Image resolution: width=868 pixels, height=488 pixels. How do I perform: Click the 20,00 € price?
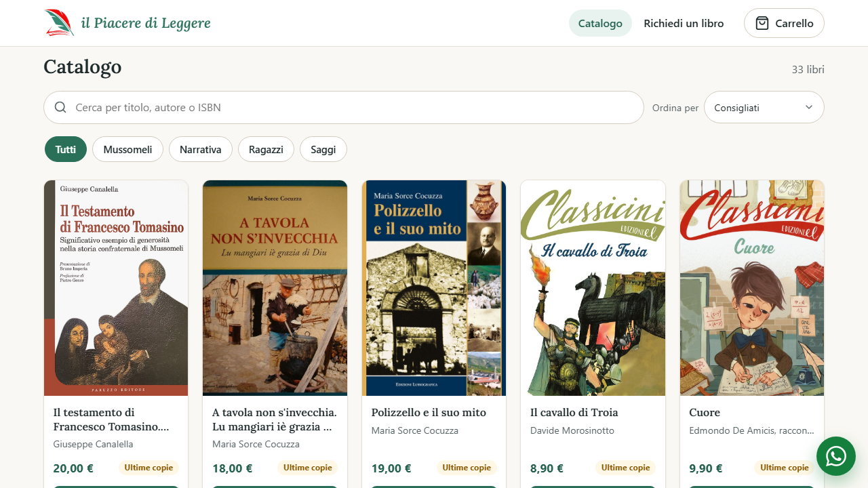click(x=73, y=468)
